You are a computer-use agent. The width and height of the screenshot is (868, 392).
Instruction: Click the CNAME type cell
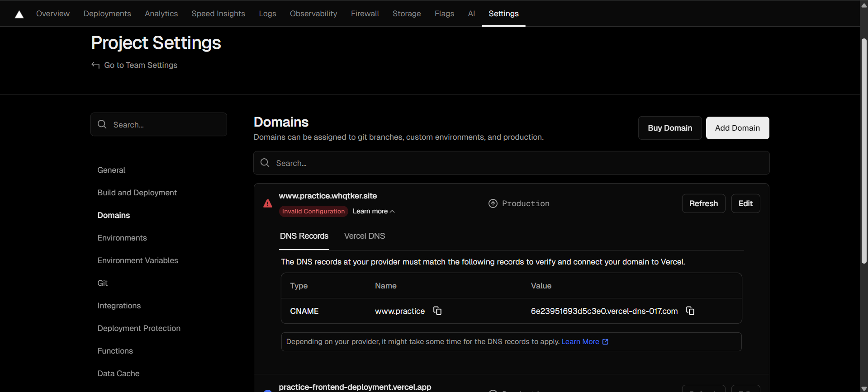pyautogui.click(x=304, y=311)
